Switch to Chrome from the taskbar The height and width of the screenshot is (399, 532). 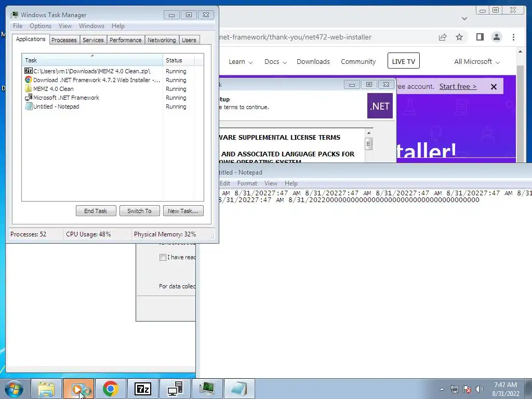point(110,389)
